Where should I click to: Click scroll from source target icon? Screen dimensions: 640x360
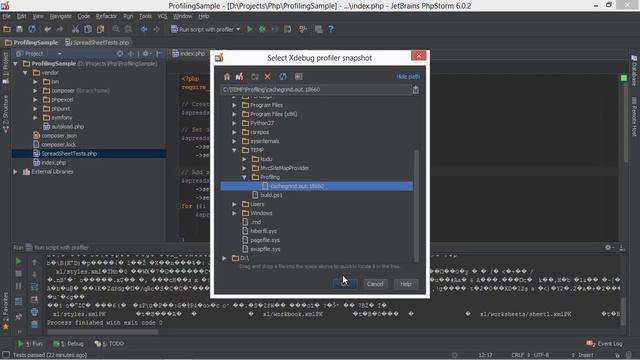(120, 53)
